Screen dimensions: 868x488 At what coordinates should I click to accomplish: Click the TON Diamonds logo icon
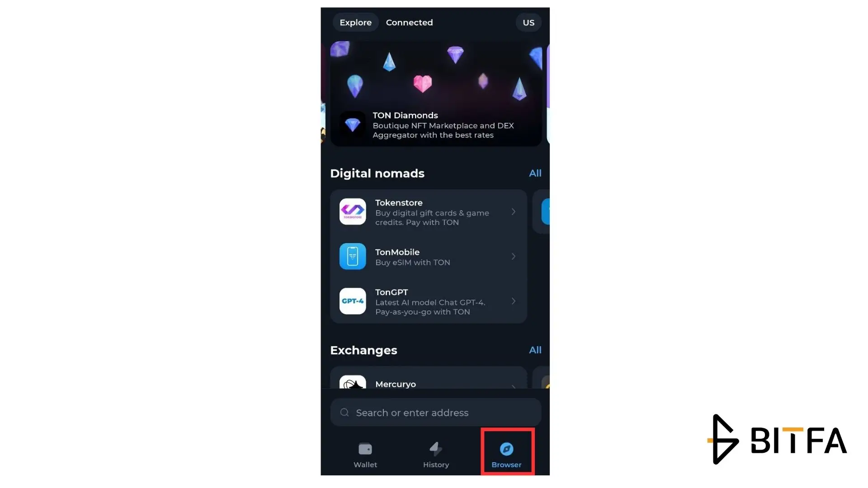[353, 124]
